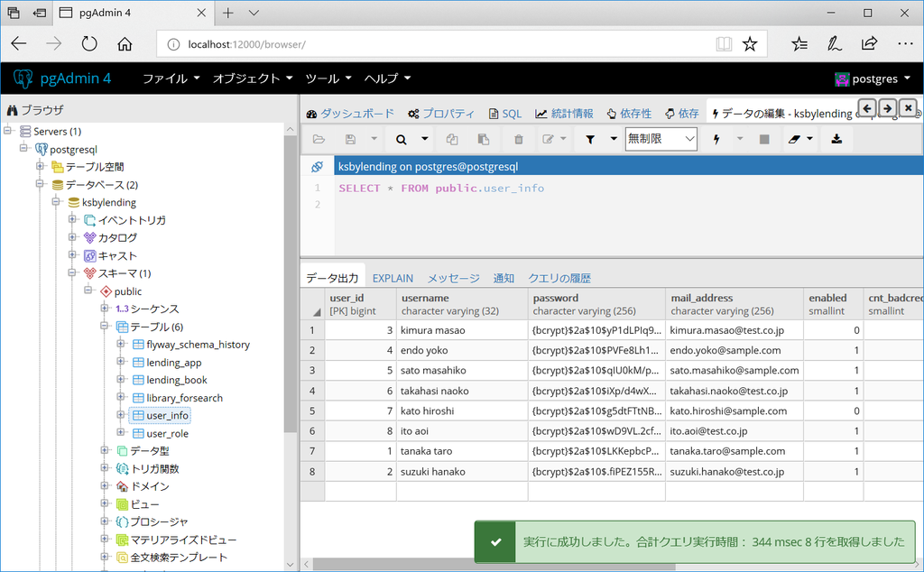Screen dimensions: 924x572
Task: Click the pgAdmin 4 elephant logo
Action: (23, 78)
